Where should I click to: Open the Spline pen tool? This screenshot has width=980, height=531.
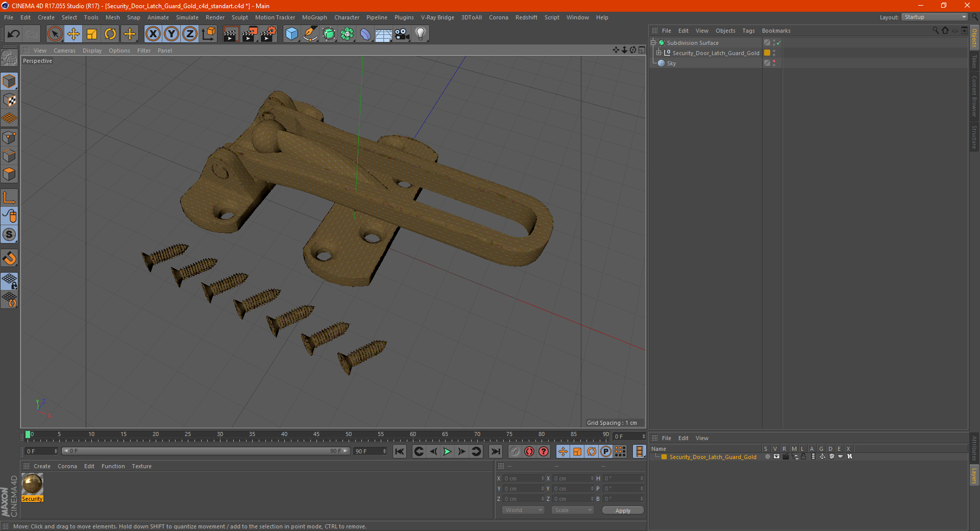point(310,34)
